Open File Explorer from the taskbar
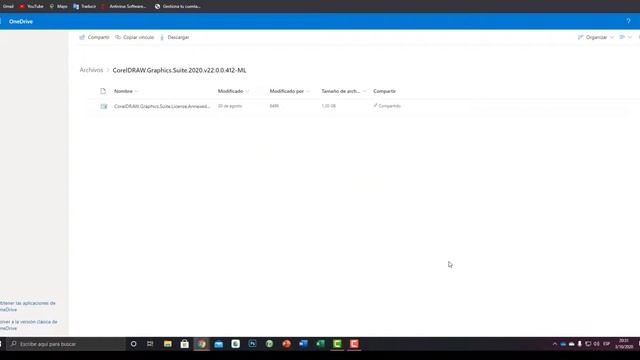640x360 pixels. point(167,344)
